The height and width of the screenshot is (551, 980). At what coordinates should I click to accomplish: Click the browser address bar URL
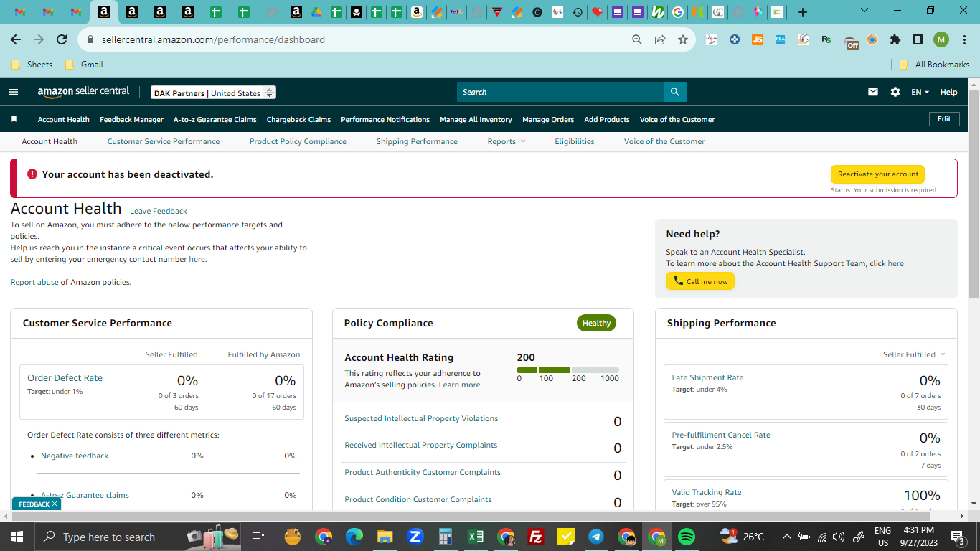(x=213, y=39)
